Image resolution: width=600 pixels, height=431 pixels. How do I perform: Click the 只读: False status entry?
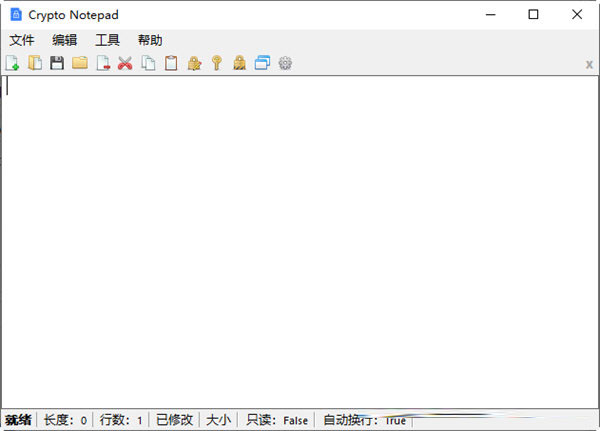277,420
